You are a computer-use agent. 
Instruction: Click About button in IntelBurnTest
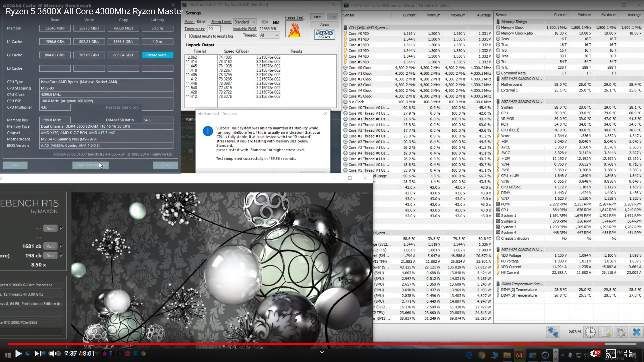325,24
